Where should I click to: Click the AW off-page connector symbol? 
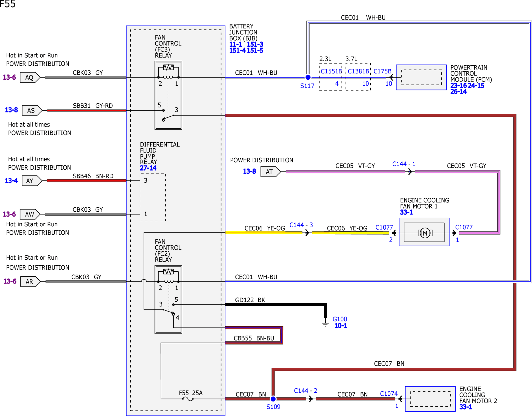coord(30,214)
